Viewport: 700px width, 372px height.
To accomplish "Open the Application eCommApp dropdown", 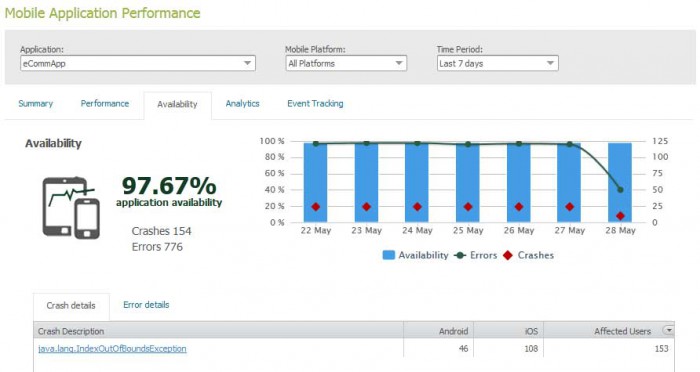I will coord(138,63).
